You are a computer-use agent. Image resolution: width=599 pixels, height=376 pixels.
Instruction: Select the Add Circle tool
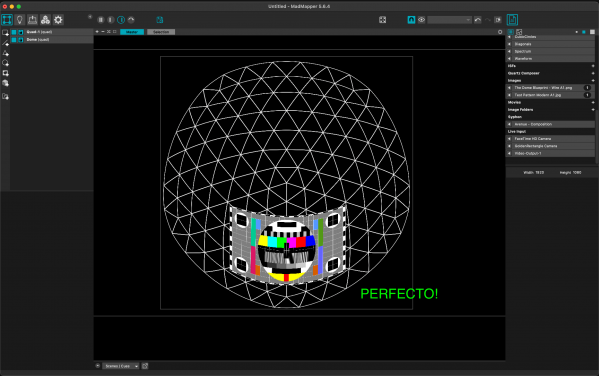(x=5, y=63)
